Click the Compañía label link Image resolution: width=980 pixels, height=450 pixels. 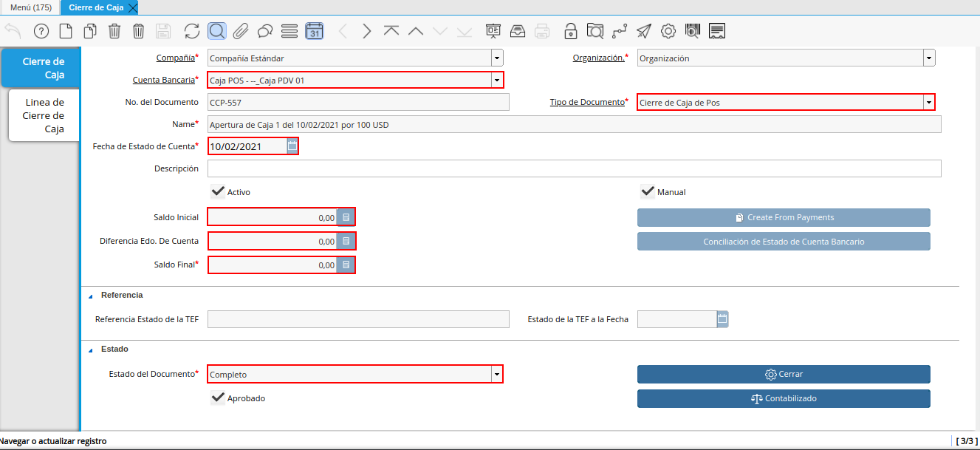click(x=175, y=58)
